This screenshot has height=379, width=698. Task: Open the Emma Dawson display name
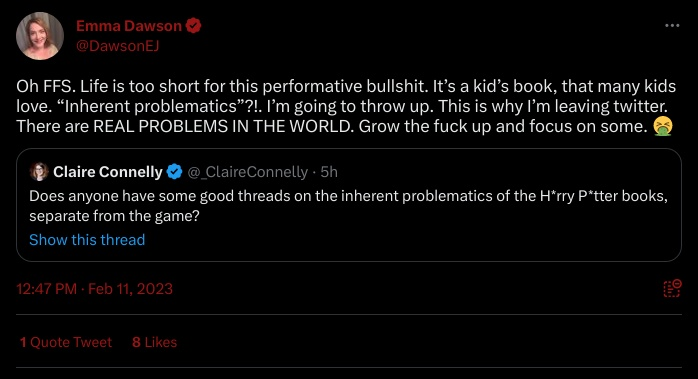coord(129,26)
